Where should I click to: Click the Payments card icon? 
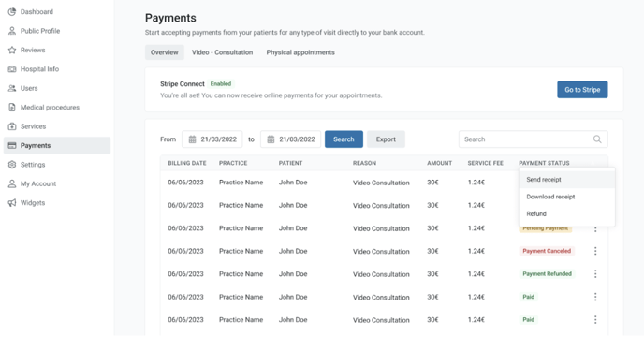tap(12, 145)
